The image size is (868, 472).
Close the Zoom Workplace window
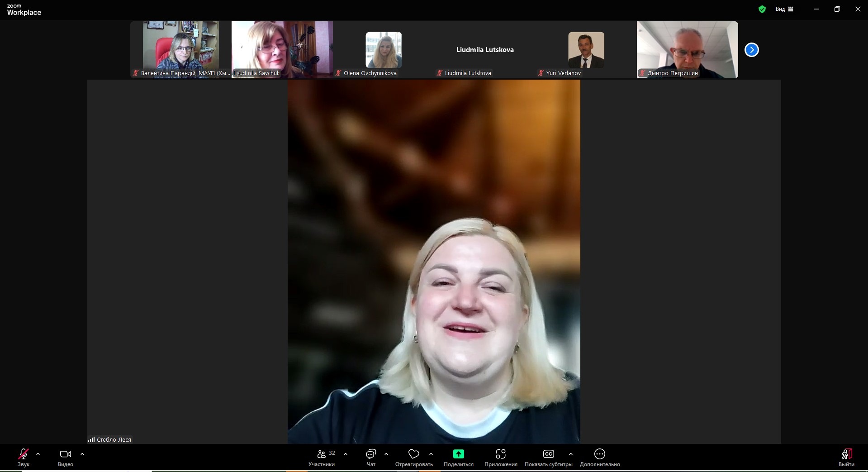[x=858, y=9]
